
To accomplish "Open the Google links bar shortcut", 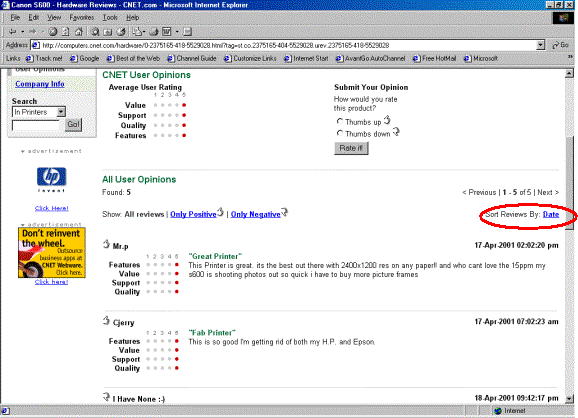I will tap(85, 58).
